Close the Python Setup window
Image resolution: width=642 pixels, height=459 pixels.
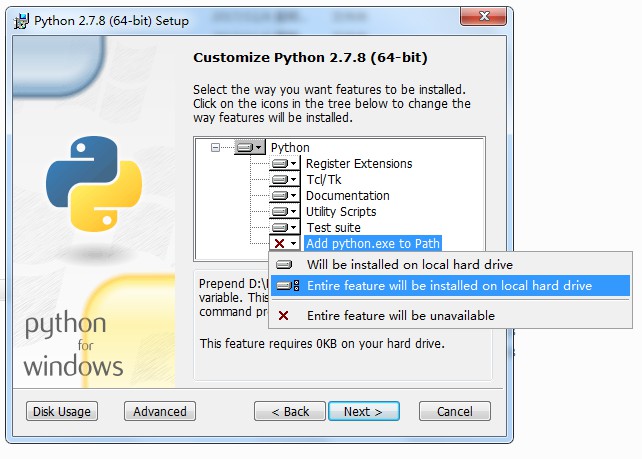click(x=484, y=16)
